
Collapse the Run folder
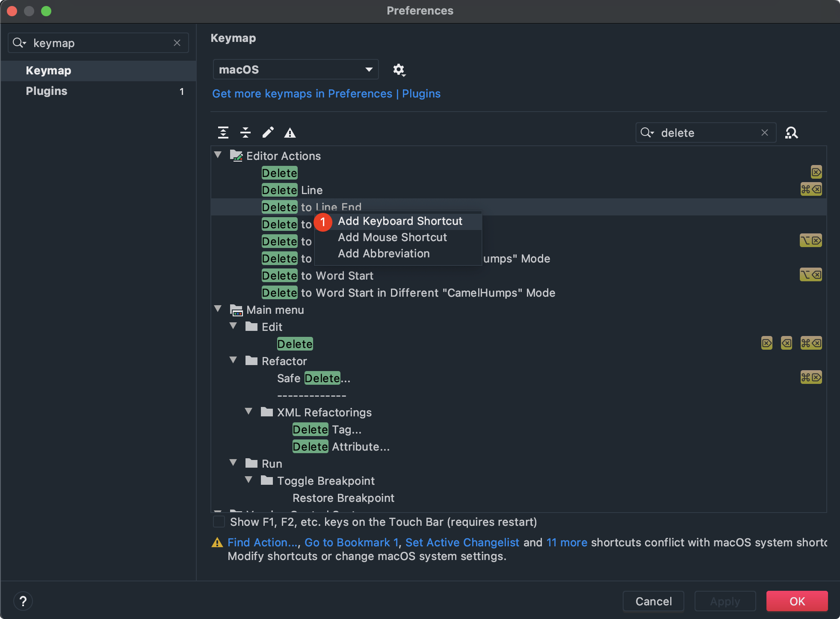tap(233, 463)
